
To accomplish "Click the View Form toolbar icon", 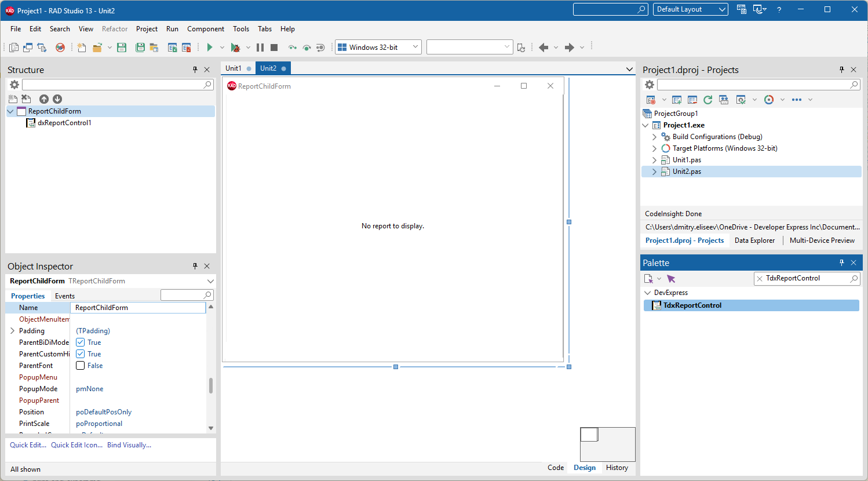I will click(x=28, y=48).
